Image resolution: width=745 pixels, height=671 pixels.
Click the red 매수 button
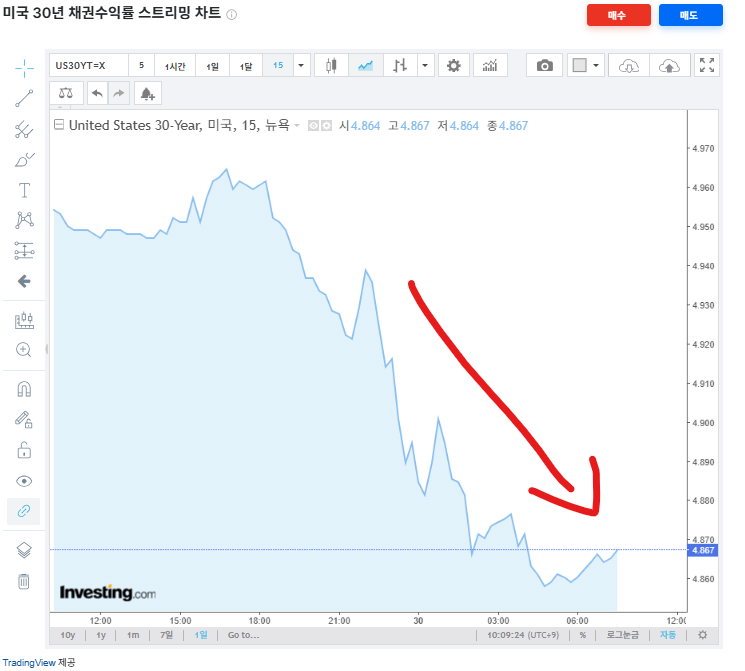tap(618, 15)
